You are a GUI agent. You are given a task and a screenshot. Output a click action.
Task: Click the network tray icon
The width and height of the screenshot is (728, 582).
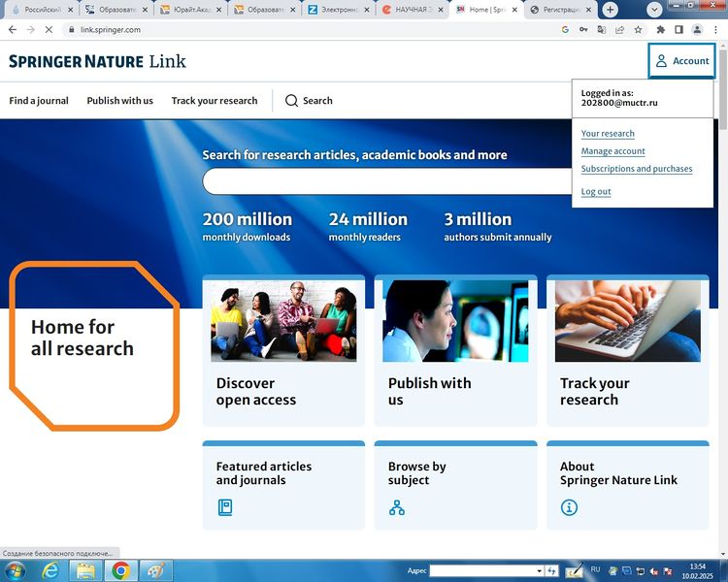[x=641, y=571]
